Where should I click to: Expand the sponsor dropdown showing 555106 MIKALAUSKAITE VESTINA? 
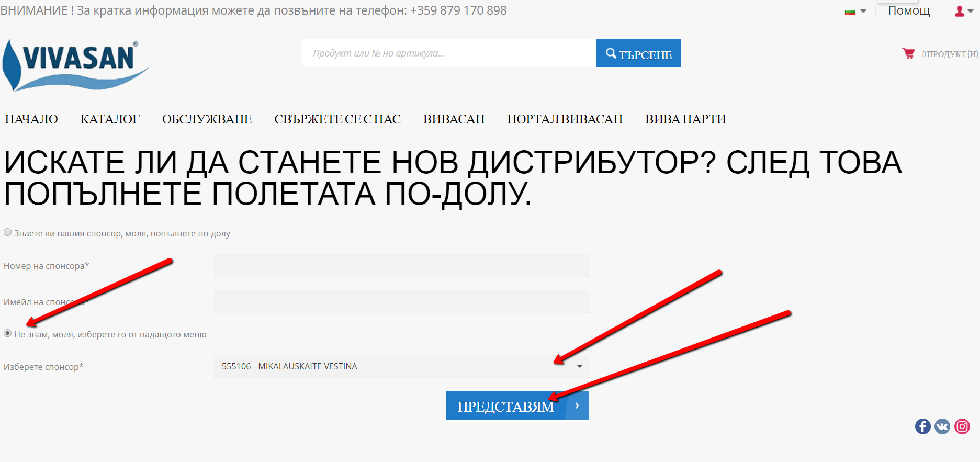tap(401, 366)
